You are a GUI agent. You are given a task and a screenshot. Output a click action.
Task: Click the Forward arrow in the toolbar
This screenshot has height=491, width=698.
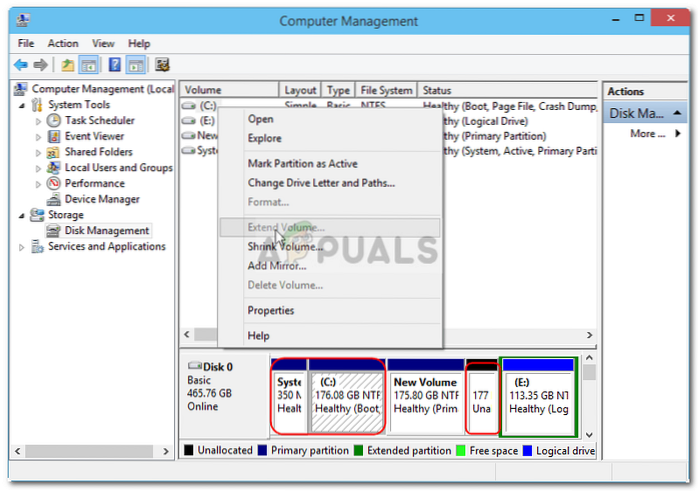pos(40,65)
